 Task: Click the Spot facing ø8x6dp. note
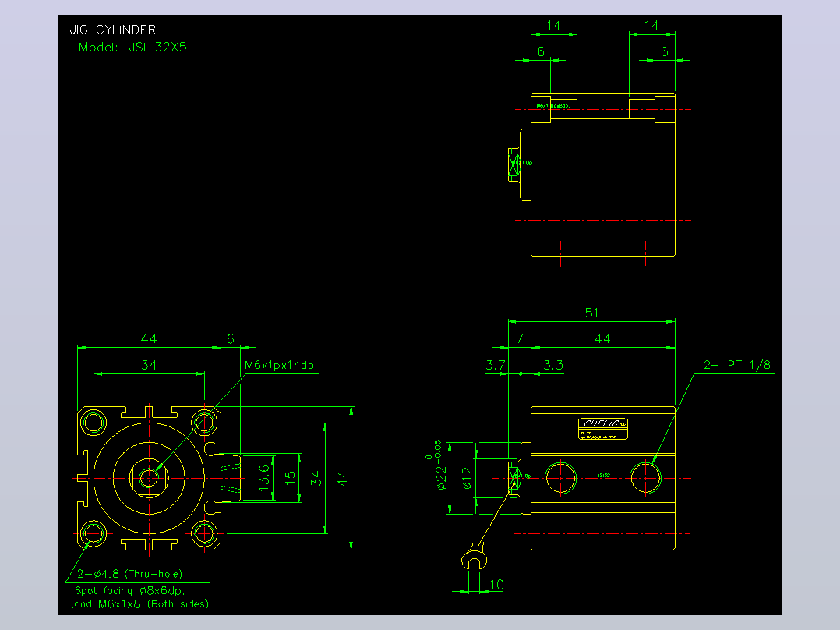pos(129,591)
